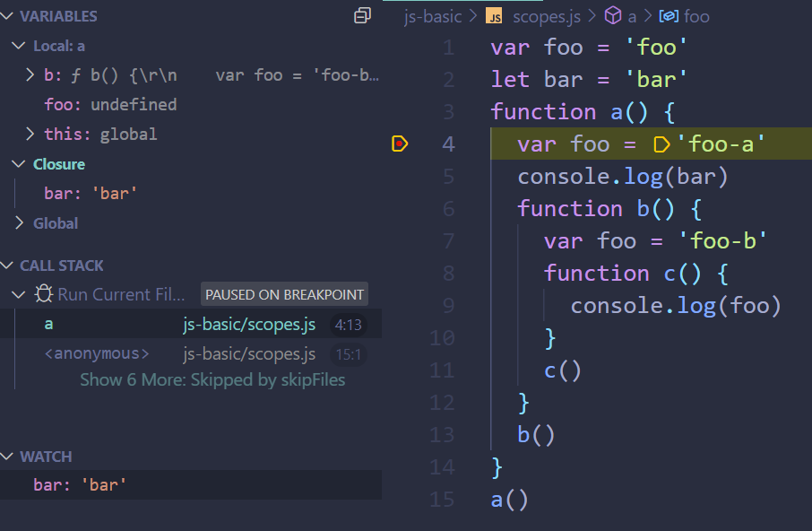This screenshot has height=531, width=812.
Task: Click function c() on line 8
Action: [x=636, y=273]
